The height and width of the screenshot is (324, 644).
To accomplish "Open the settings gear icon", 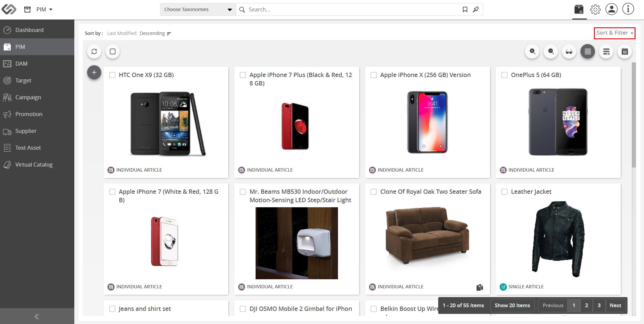I will 595,9.
